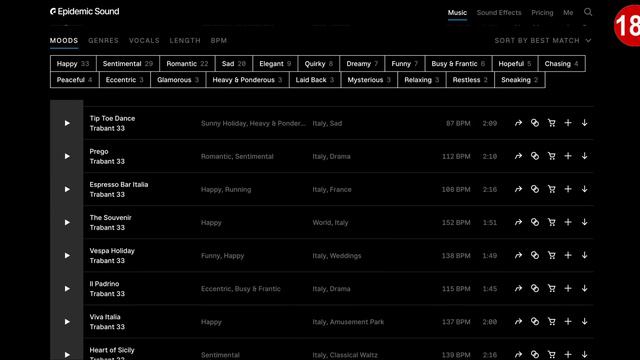
Task: Filter by Busy & Frantic mood
Action: pos(458,64)
